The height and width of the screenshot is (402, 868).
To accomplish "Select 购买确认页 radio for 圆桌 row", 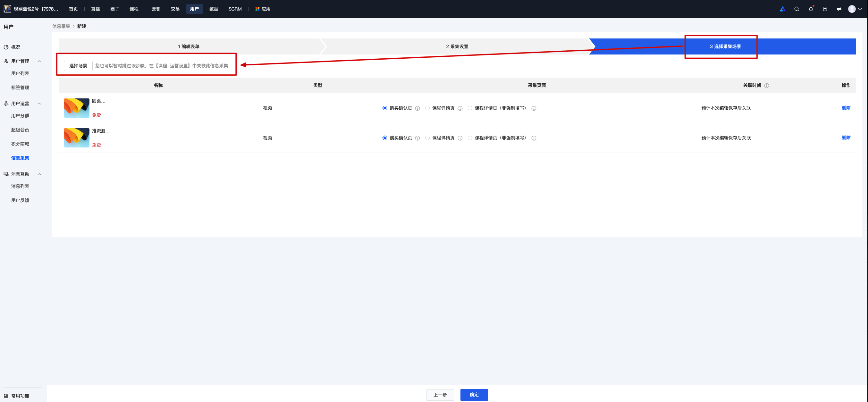I will tap(384, 108).
